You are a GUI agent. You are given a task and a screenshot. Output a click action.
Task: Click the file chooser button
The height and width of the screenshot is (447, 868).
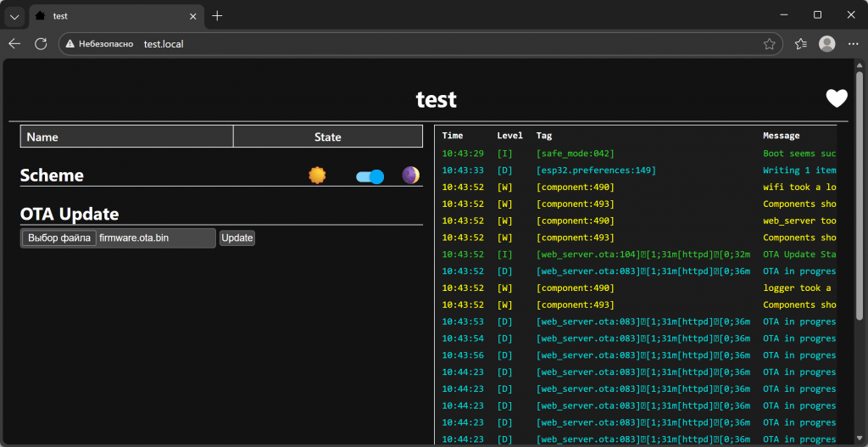click(x=59, y=238)
